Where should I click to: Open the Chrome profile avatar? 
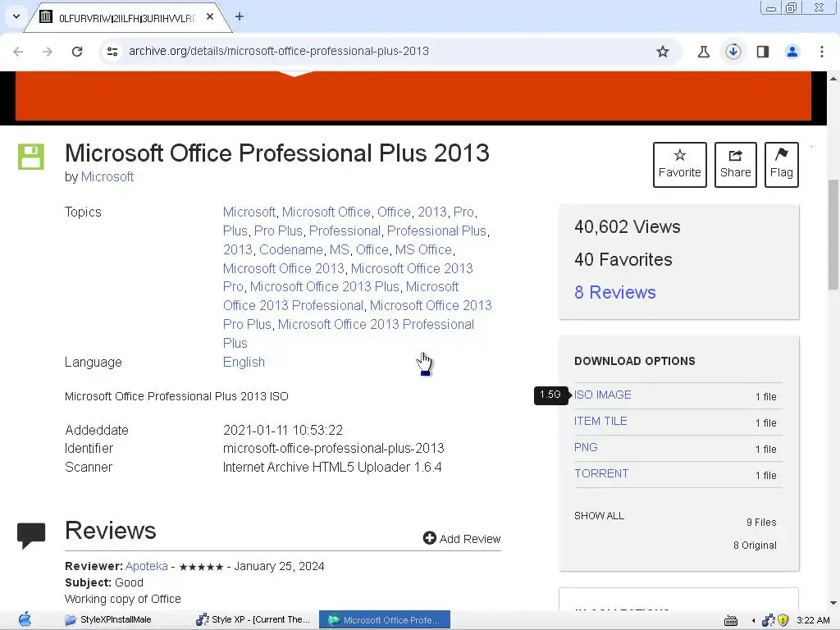[792, 52]
